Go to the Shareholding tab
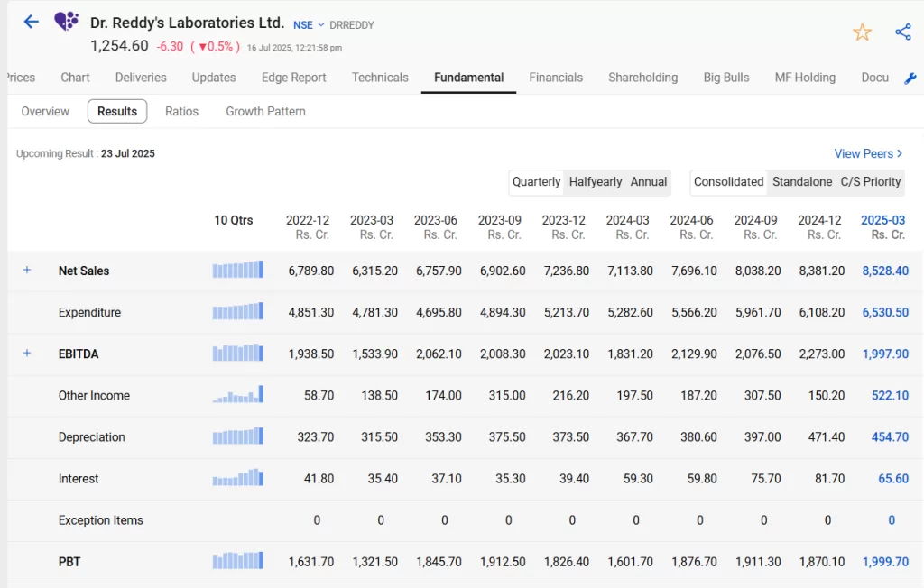 642,78
